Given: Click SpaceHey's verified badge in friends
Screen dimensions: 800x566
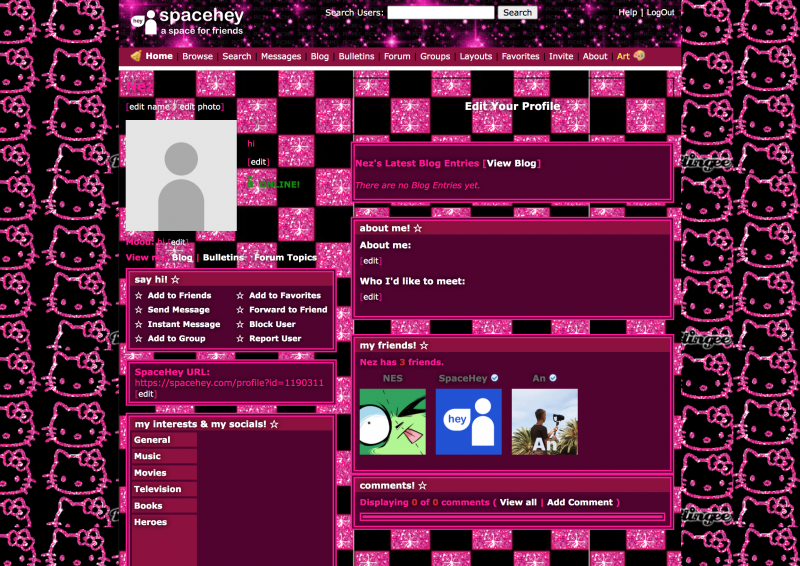Looking at the screenshot, I should [x=494, y=378].
